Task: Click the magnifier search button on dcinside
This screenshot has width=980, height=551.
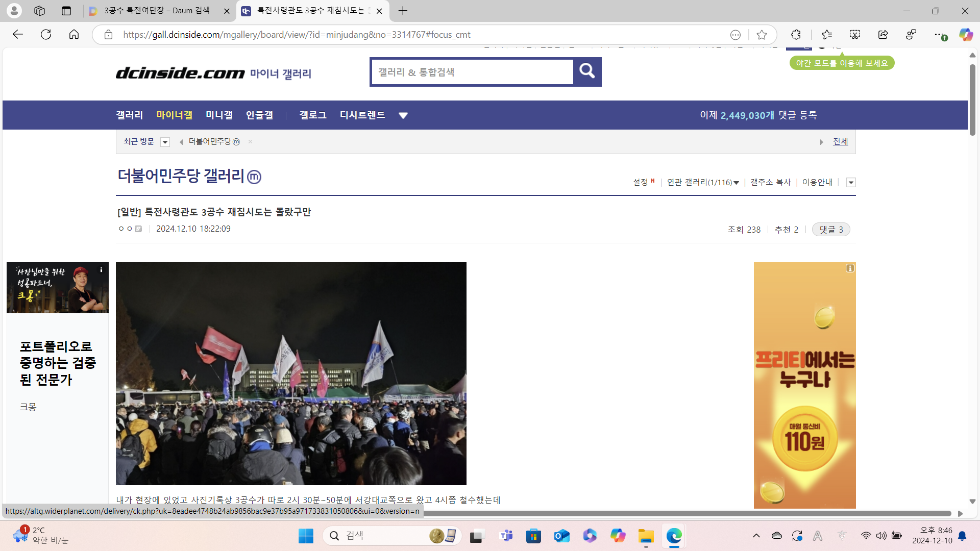Action: click(587, 71)
